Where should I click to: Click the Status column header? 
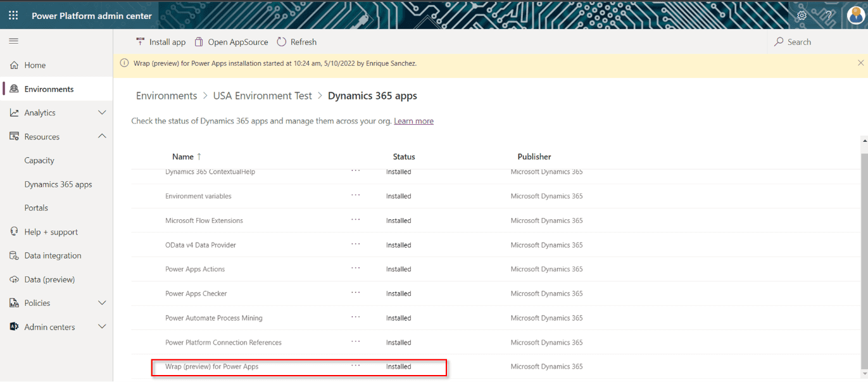404,156
